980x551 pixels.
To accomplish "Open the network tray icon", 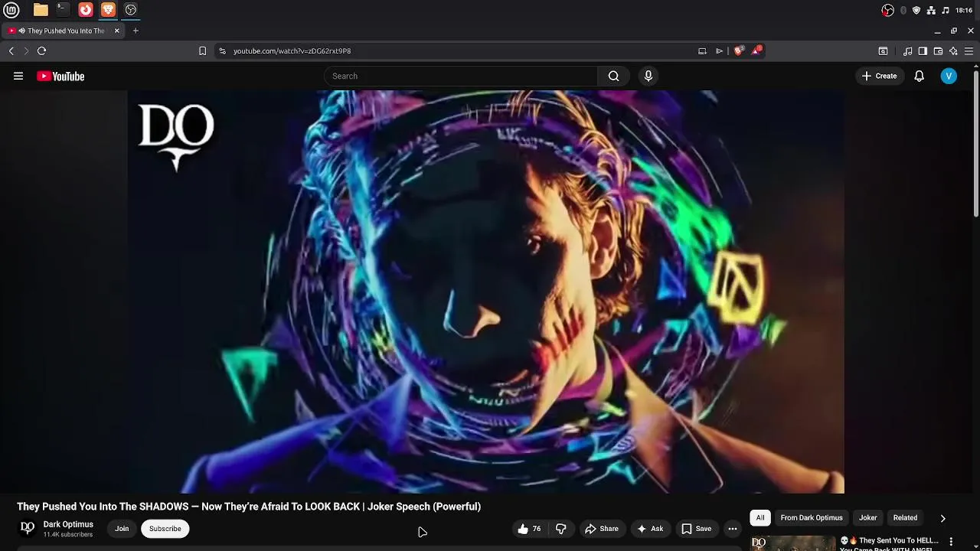I will pos(931,10).
